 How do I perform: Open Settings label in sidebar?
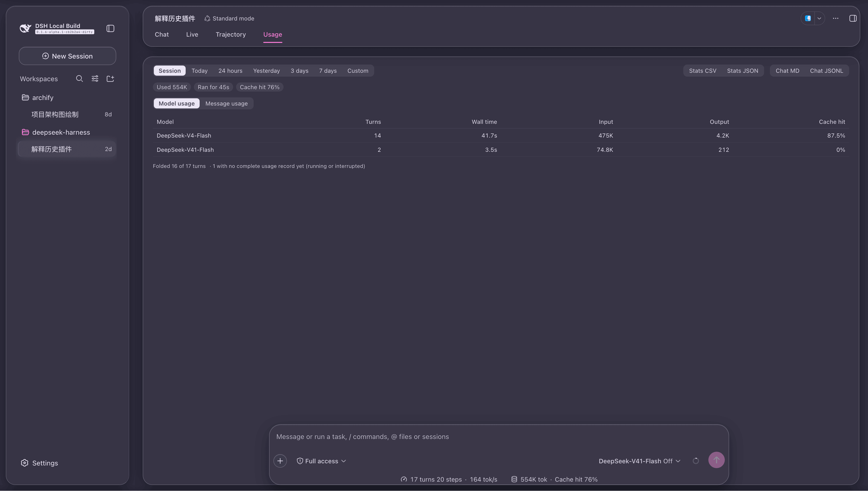pyautogui.click(x=45, y=463)
